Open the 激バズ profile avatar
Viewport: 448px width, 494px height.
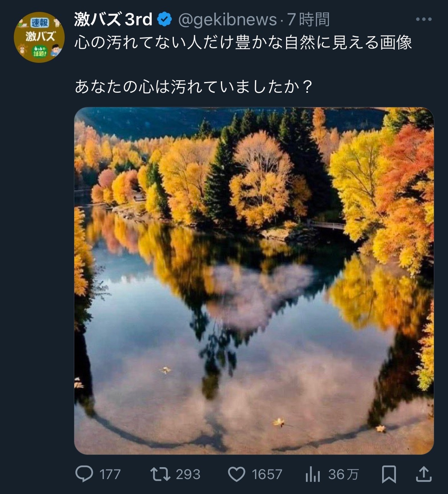[x=38, y=38]
